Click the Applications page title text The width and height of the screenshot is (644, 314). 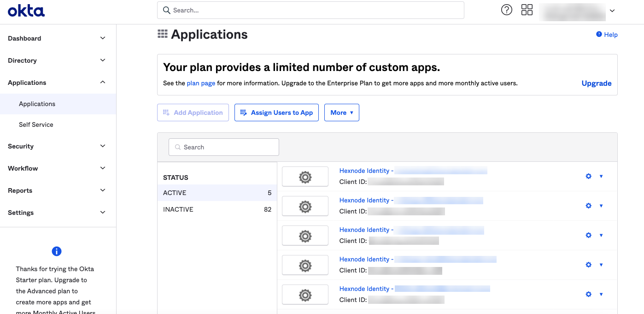point(209,35)
